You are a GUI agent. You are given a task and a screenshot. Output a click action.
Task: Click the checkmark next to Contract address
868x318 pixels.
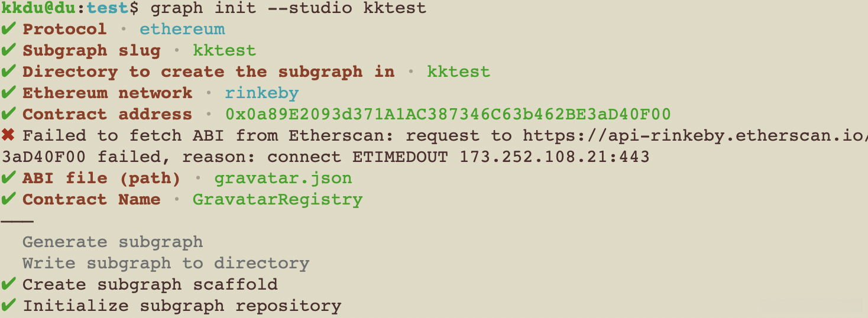tap(8, 114)
